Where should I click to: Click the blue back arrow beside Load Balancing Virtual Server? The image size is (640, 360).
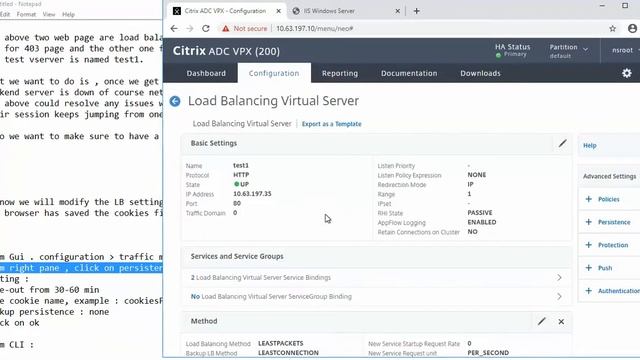click(x=175, y=101)
